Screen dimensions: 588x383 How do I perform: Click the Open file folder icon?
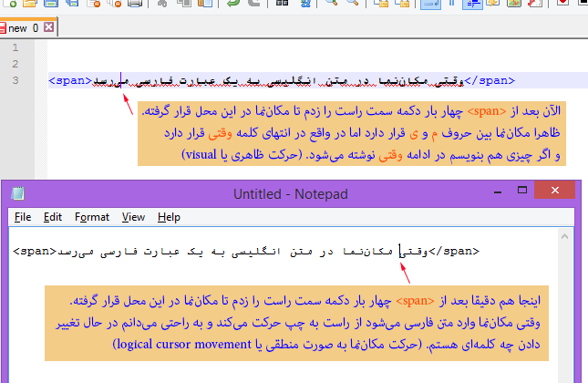point(30,3)
